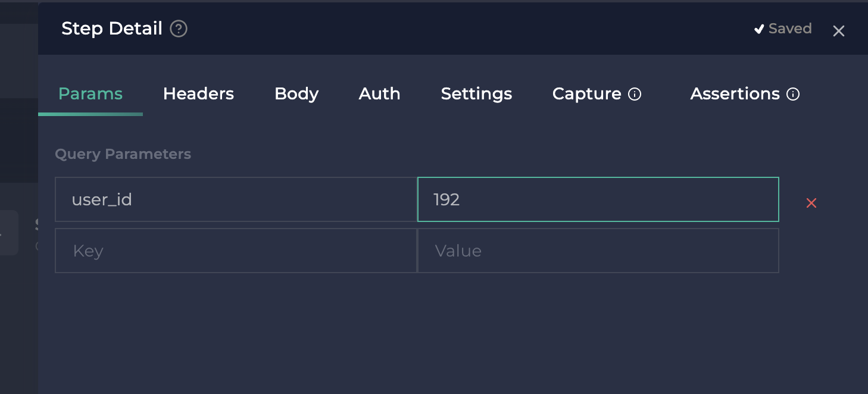Open the Settings tab
The height and width of the screenshot is (394, 868).
pyautogui.click(x=476, y=94)
